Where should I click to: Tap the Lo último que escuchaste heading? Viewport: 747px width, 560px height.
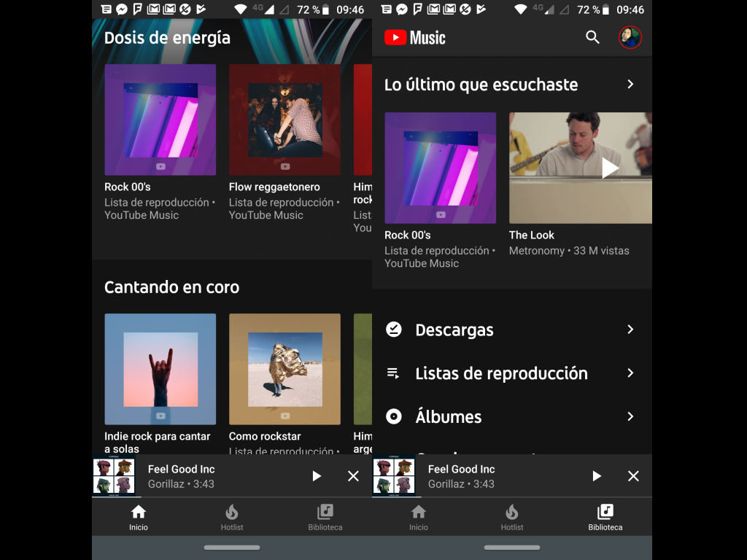pyautogui.click(x=481, y=85)
